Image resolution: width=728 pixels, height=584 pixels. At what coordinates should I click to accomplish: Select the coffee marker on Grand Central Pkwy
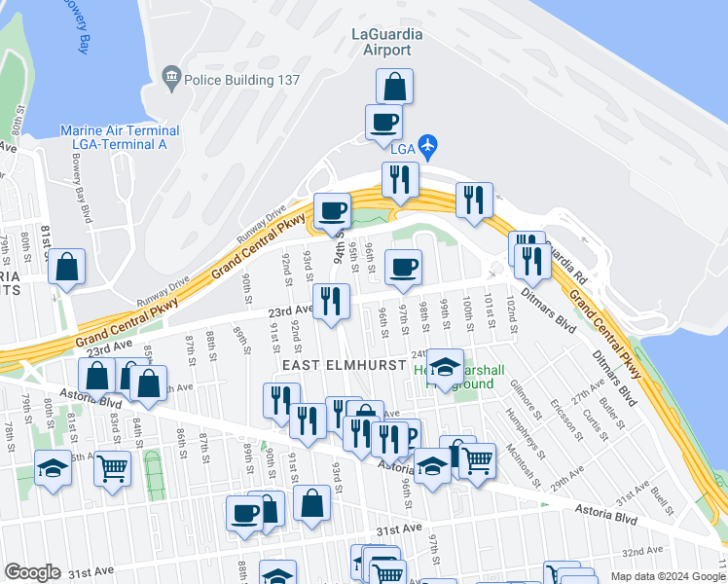point(332,215)
